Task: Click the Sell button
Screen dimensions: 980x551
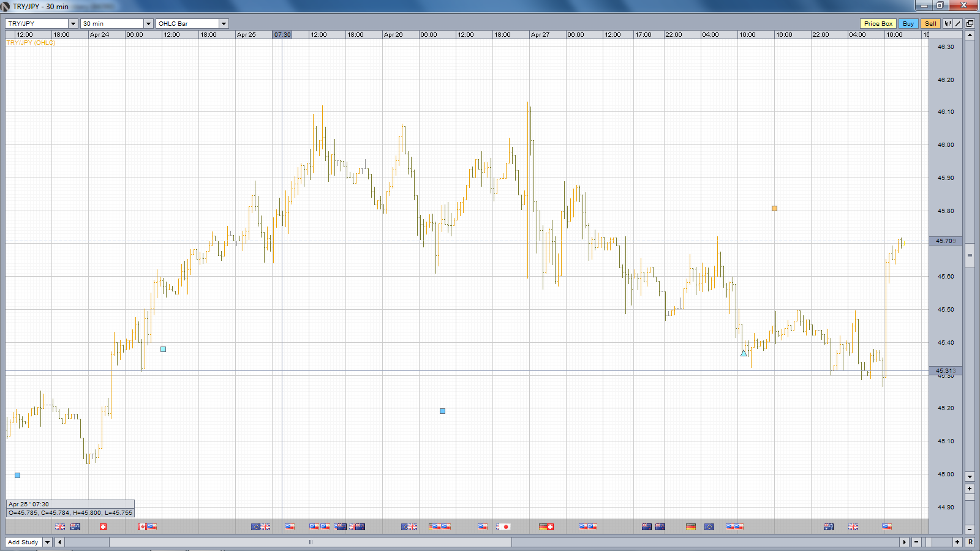Action: coord(930,23)
